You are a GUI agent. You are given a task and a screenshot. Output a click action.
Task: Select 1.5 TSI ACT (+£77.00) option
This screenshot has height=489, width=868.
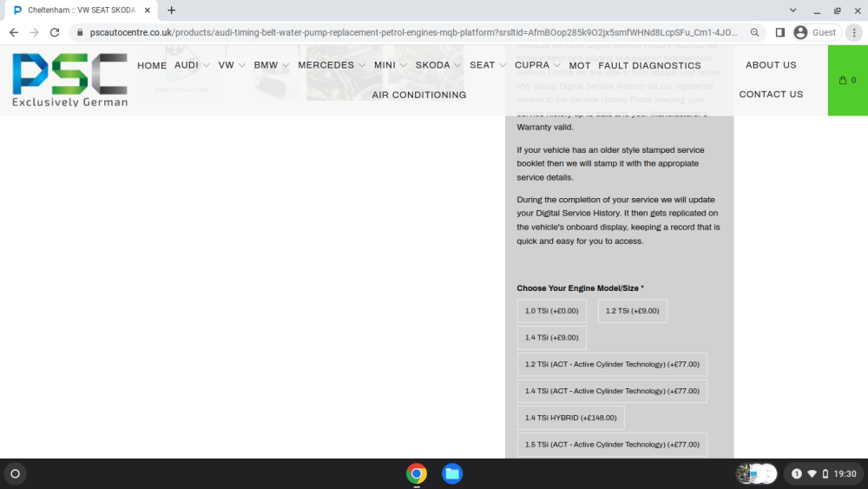(612, 445)
